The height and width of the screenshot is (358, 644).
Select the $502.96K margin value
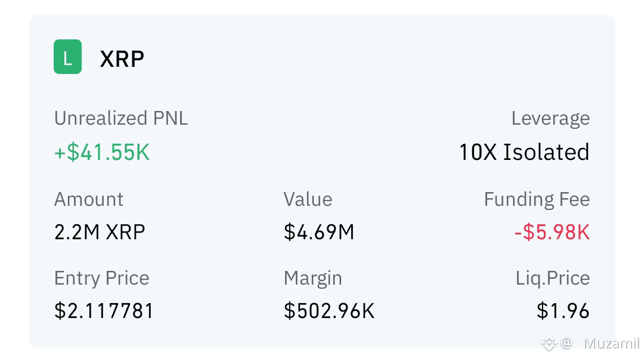pyautogui.click(x=329, y=311)
